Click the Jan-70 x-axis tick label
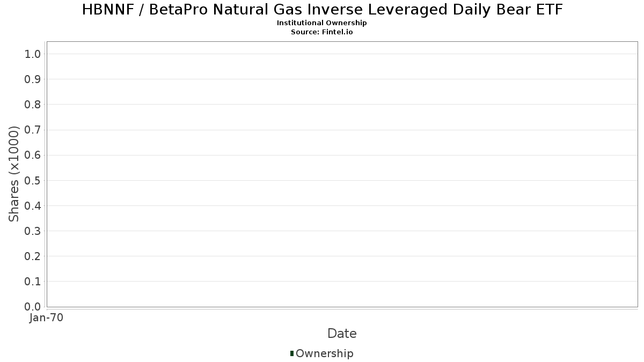Screen dimensions: 644x362 pos(46,318)
